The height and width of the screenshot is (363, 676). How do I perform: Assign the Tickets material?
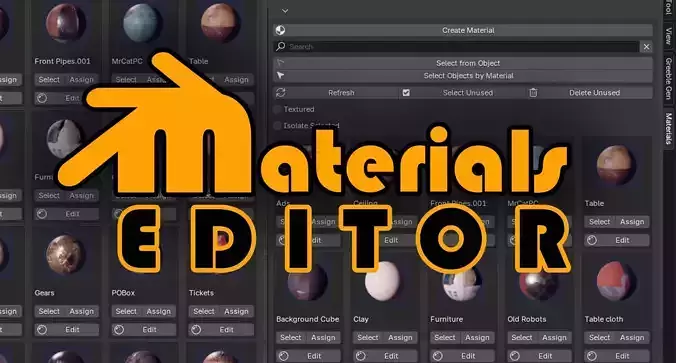click(x=236, y=311)
